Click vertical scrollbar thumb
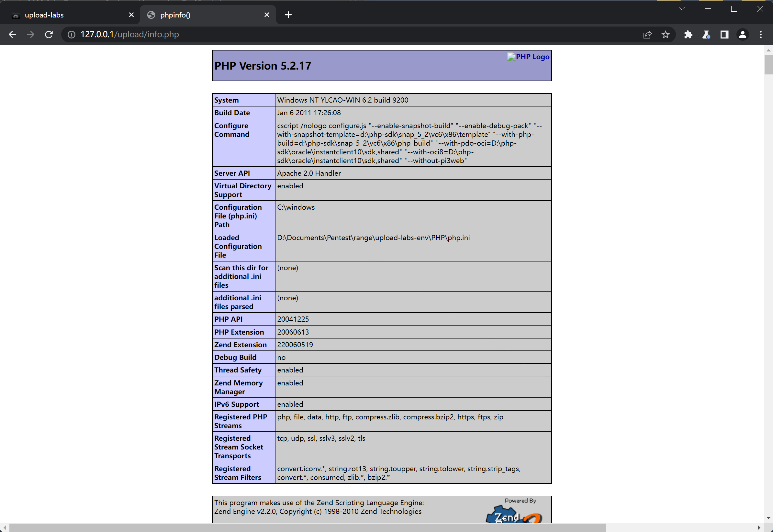The image size is (773, 532). coord(769,65)
